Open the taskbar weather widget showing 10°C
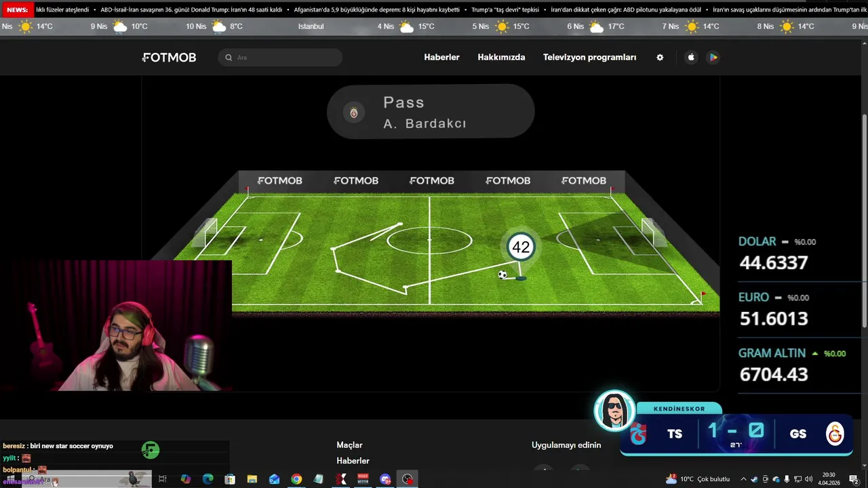 (698, 479)
